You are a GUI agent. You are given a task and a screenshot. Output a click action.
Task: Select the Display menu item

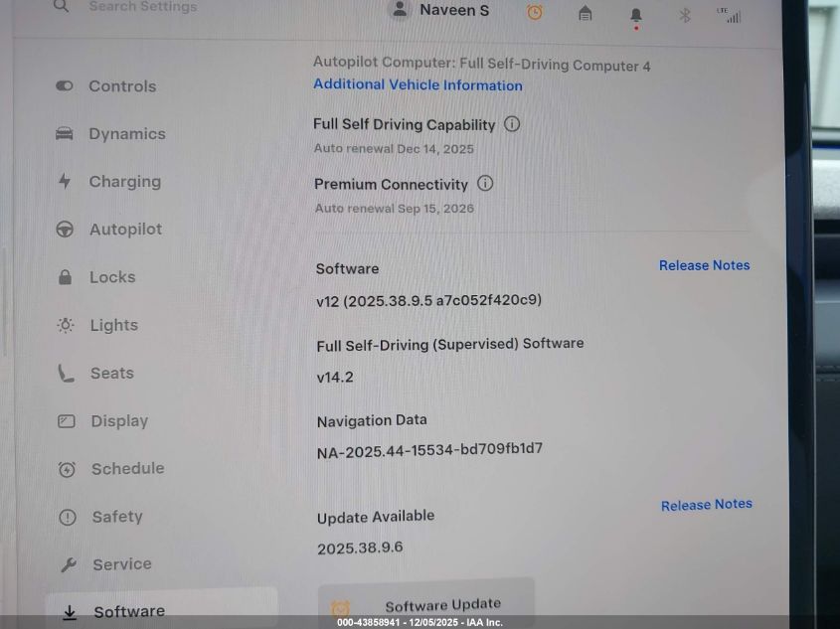(119, 421)
